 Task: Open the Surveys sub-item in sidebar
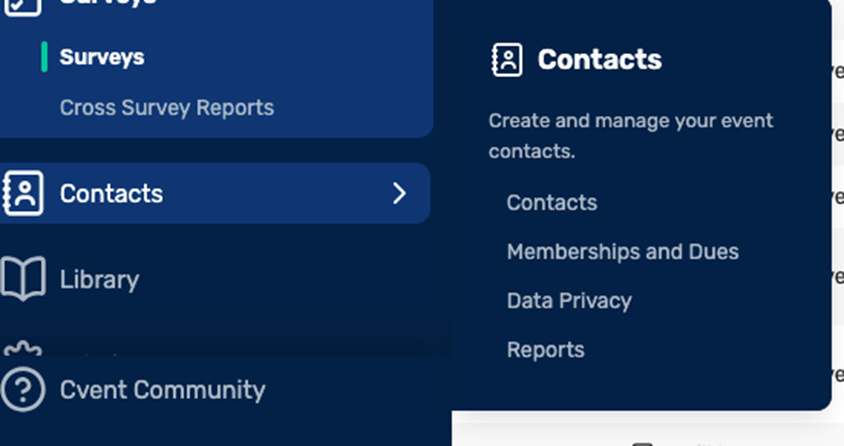[x=102, y=57]
